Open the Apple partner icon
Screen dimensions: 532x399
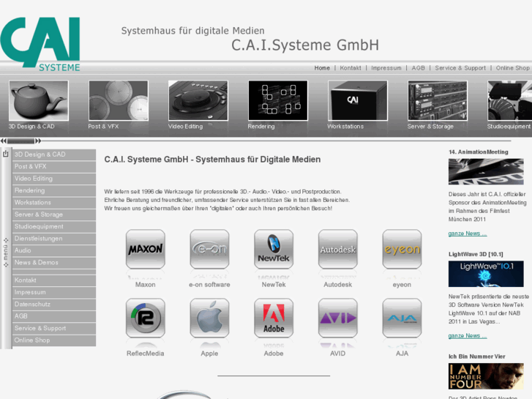coord(209,318)
